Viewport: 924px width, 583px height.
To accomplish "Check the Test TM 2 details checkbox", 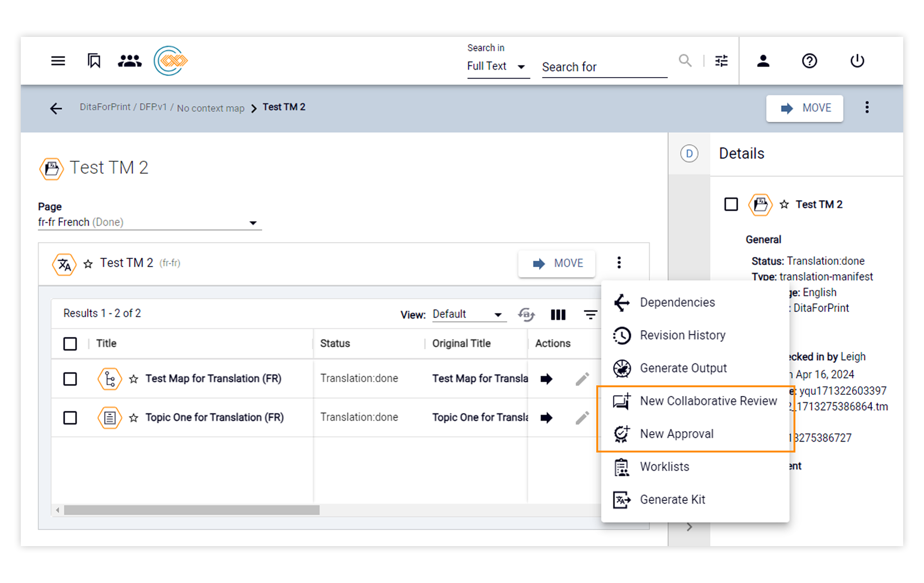I will tap(731, 204).
